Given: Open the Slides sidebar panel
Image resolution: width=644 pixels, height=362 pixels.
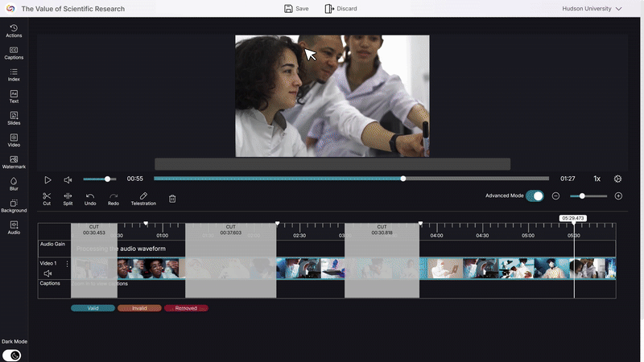Looking at the screenshot, I should [14, 118].
